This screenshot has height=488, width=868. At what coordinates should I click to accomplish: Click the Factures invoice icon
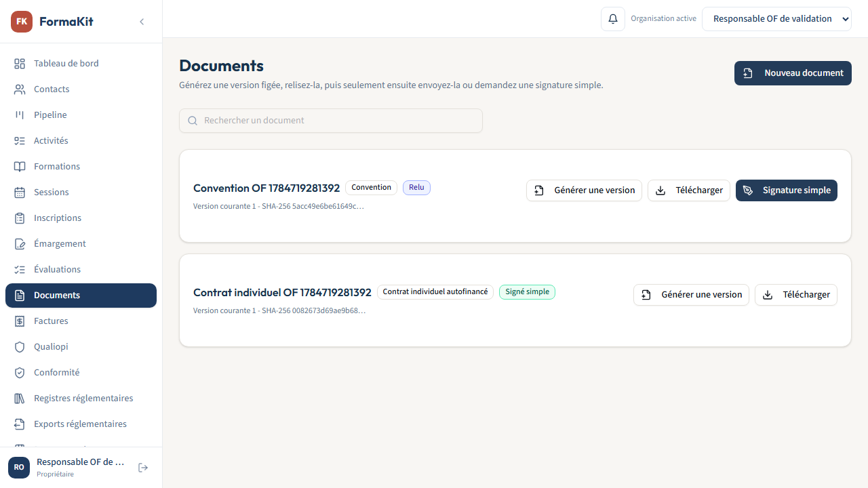pyautogui.click(x=20, y=321)
